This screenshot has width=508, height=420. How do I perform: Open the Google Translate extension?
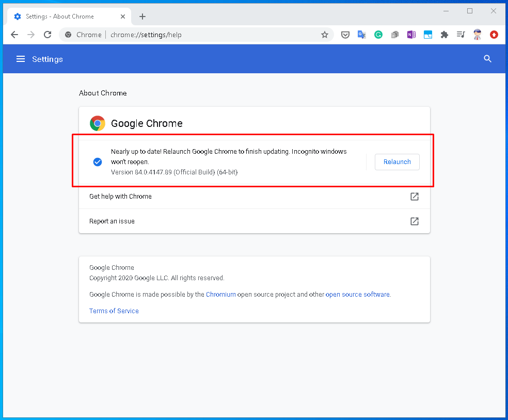(361, 35)
